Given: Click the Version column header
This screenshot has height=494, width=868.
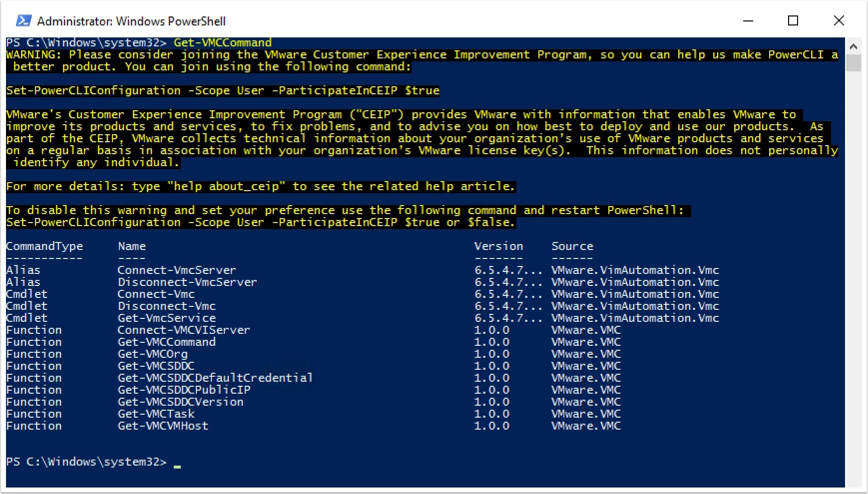Looking at the screenshot, I should click(x=498, y=247).
